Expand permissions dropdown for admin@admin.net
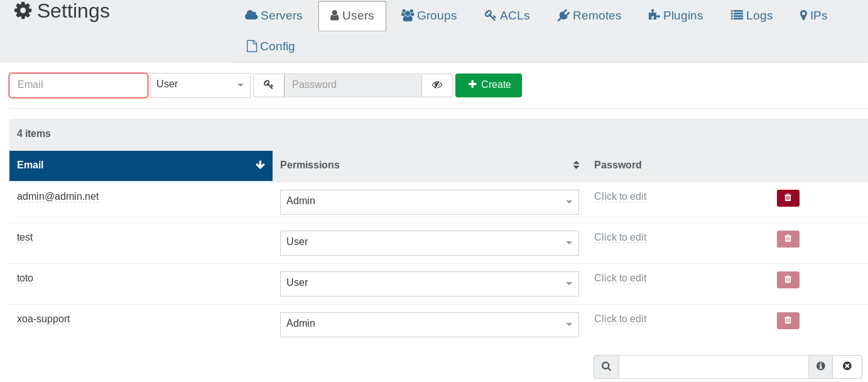The height and width of the screenshot is (382, 868). tap(429, 202)
